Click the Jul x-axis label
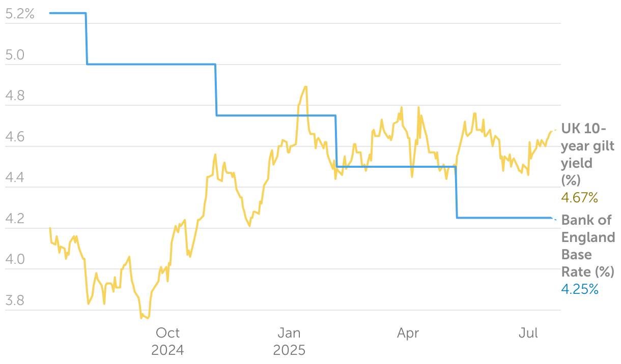 click(528, 333)
